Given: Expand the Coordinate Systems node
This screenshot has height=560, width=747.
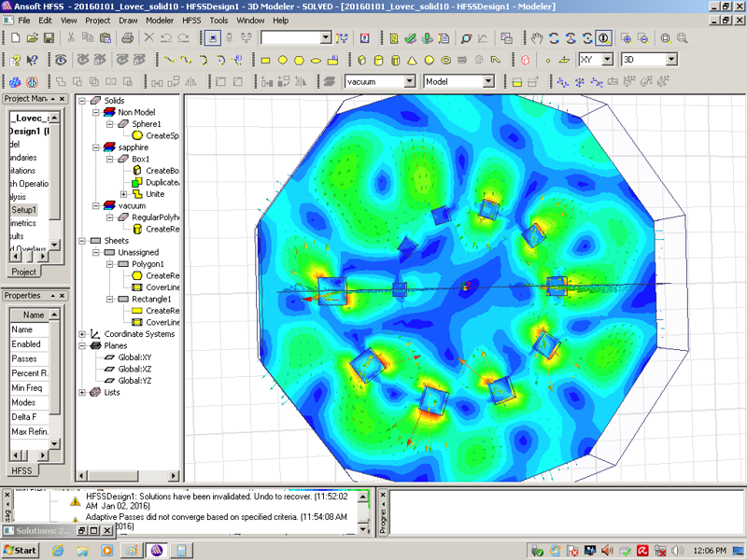Looking at the screenshot, I should [82, 334].
